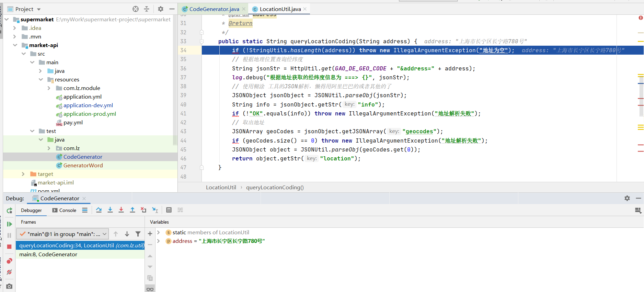Screen dimensions: 644x292
Task: Open Project panel settings gear
Action: point(161,9)
